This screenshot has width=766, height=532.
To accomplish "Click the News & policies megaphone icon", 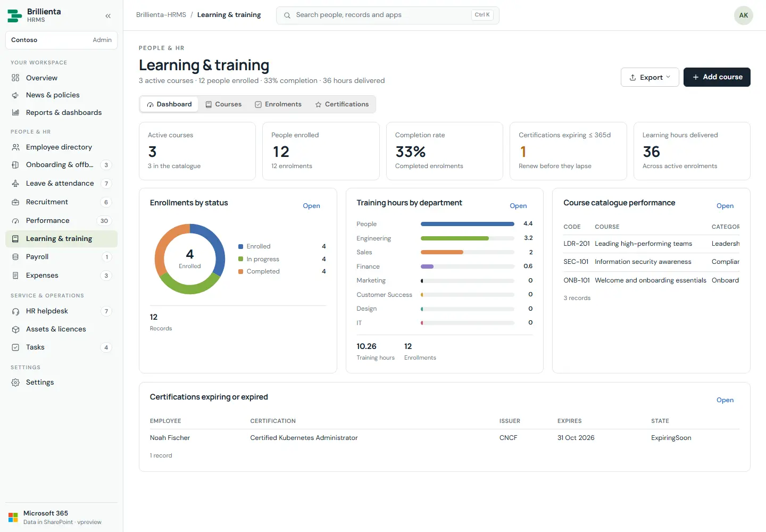I will point(15,95).
